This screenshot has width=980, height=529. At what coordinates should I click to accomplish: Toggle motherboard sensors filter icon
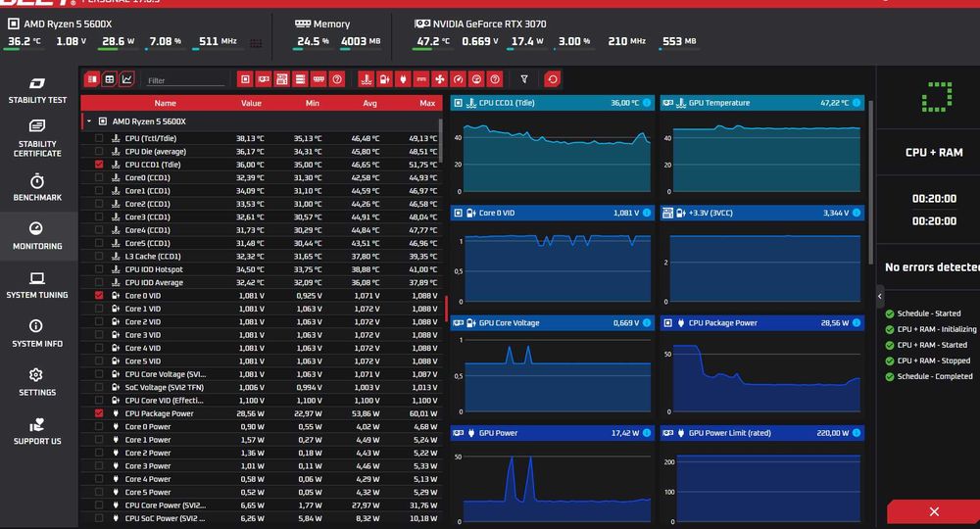(x=282, y=79)
